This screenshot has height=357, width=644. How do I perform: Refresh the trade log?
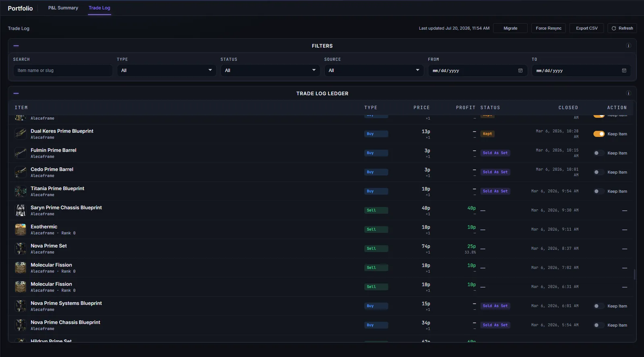click(x=622, y=28)
